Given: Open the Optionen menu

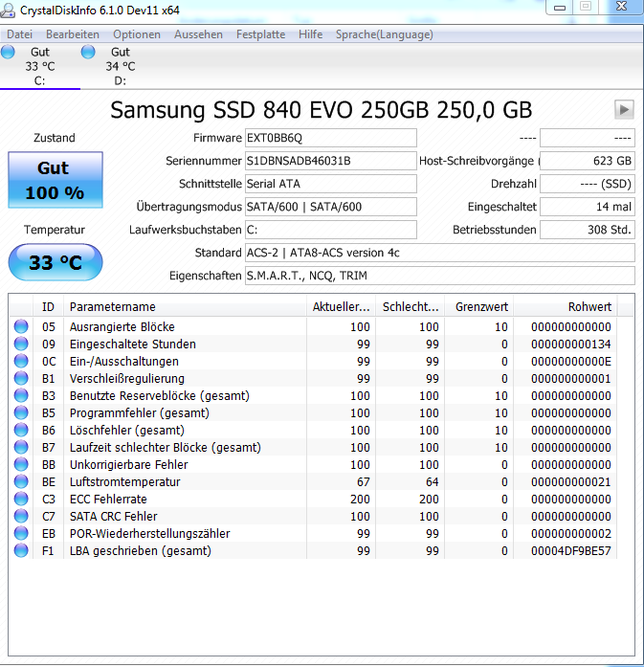Looking at the screenshot, I should [137, 34].
